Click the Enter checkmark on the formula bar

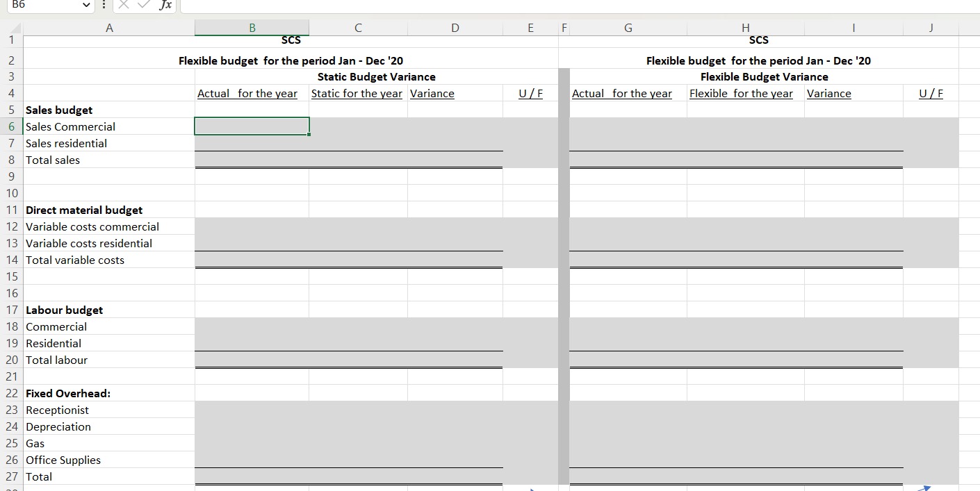point(142,7)
